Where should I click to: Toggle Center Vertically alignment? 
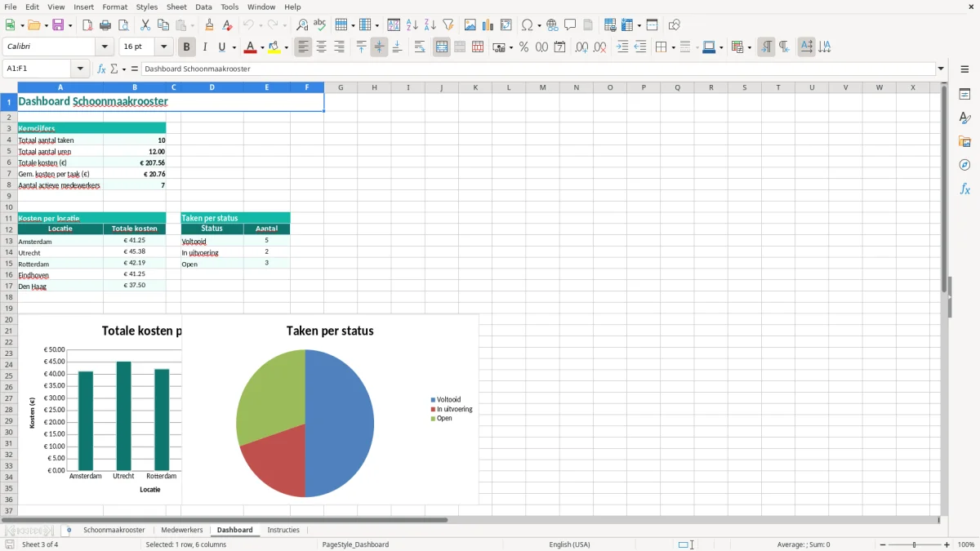click(x=380, y=47)
